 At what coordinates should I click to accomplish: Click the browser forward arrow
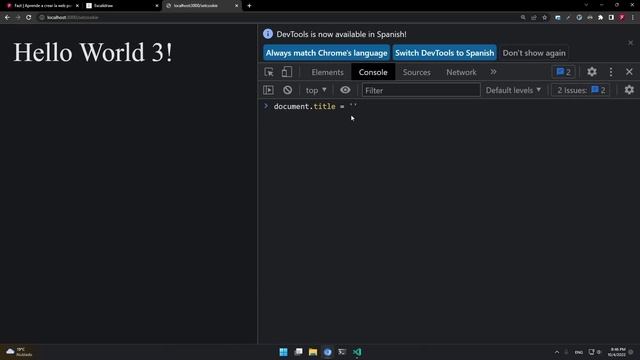point(18,18)
